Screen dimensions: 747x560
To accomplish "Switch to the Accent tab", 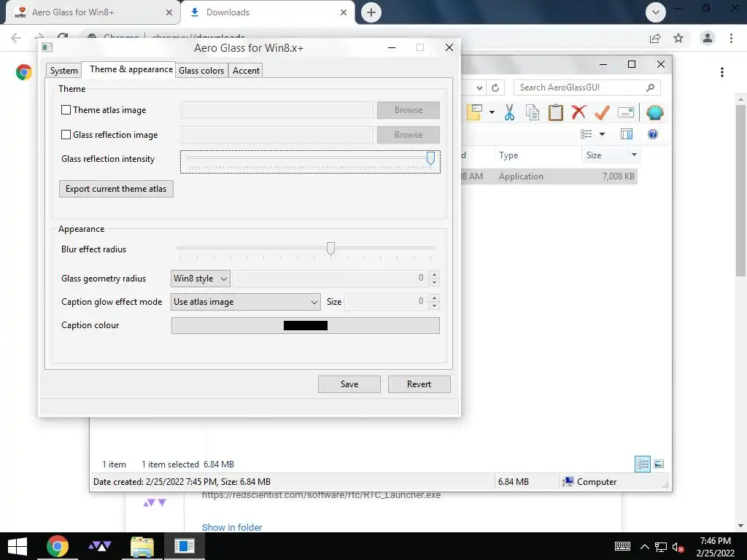I will (246, 71).
